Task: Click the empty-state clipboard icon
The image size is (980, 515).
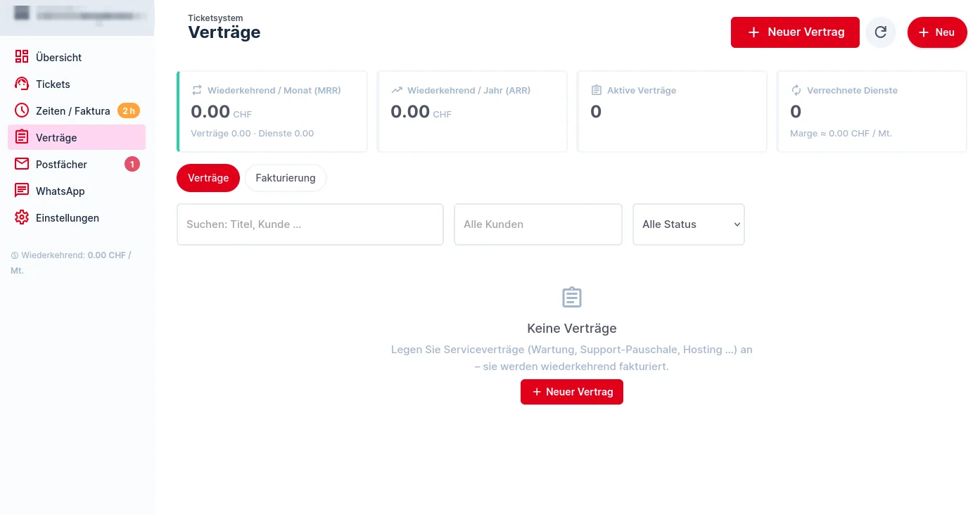Action: click(x=572, y=297)
